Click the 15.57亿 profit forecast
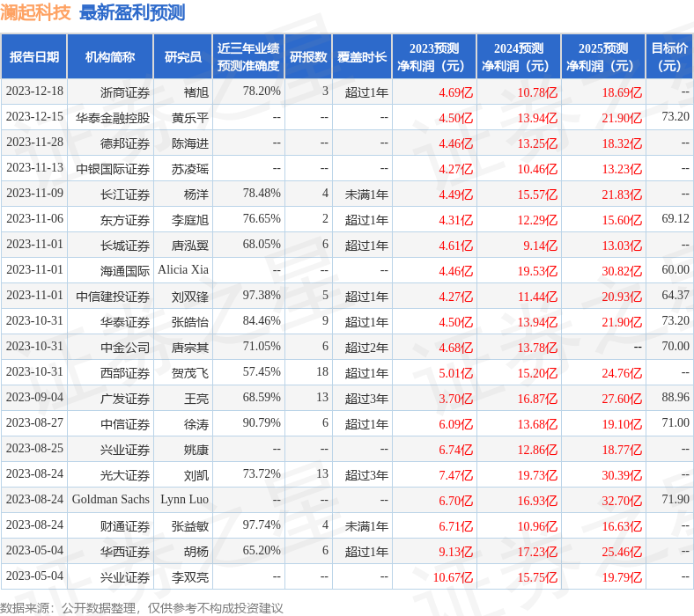This screenshot has width=694, height=616. click(538, 194)
